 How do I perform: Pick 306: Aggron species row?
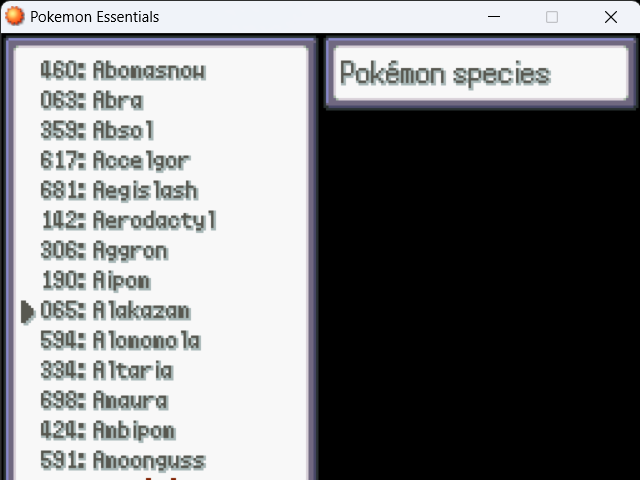click(104, 251)
